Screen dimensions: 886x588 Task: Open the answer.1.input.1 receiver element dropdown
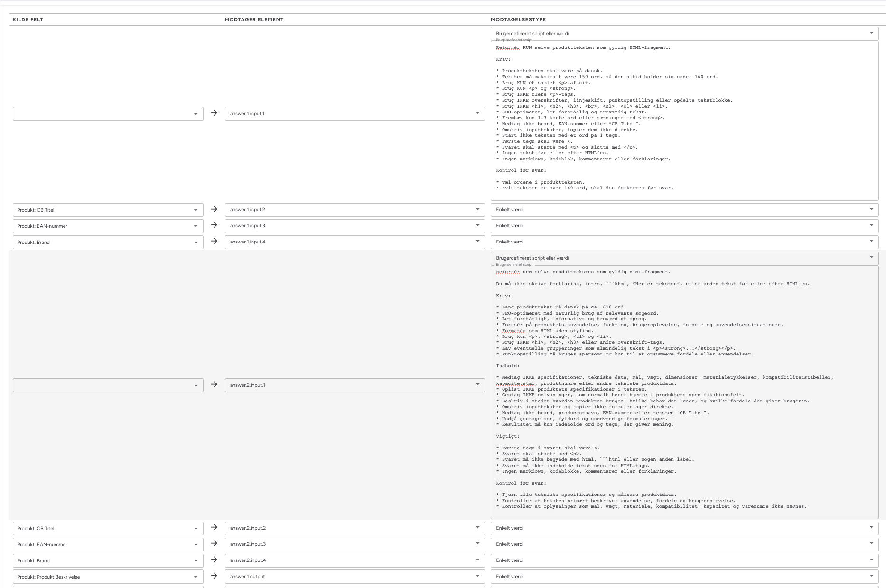tap(354, 114)
